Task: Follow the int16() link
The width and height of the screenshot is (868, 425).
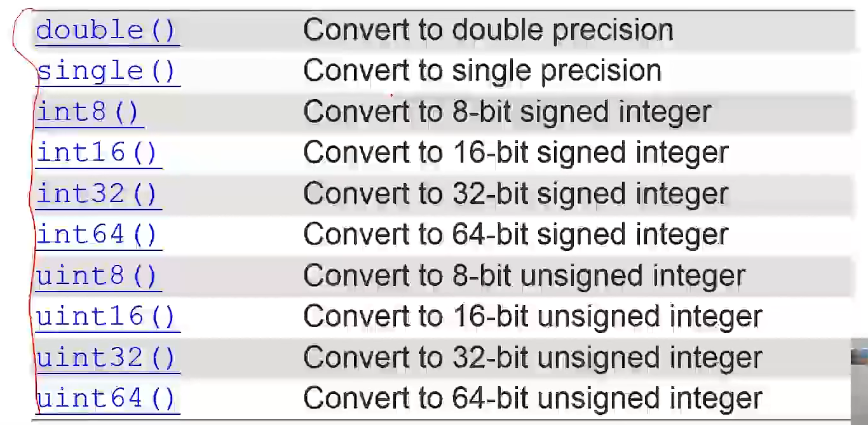Action: point(97,153)
